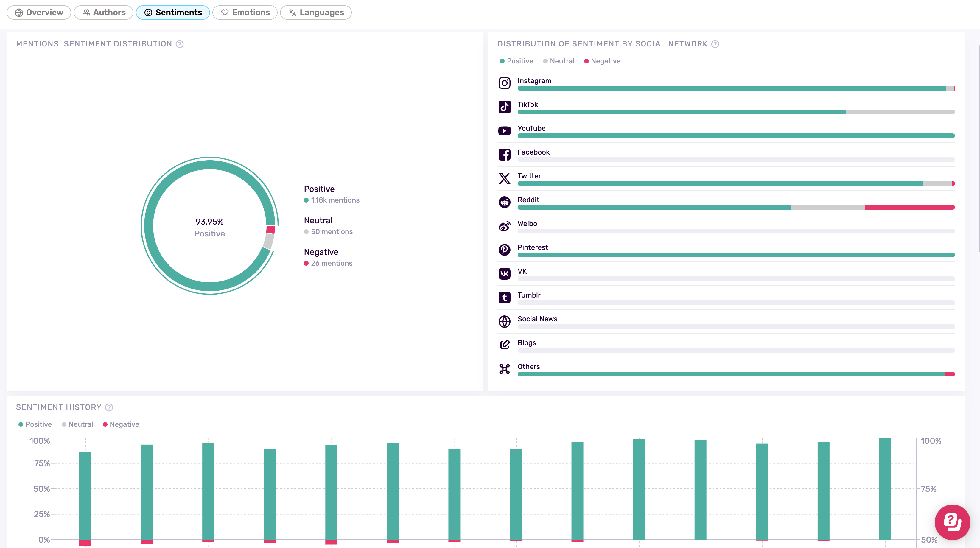Viewport: 980px width, 548px height.
Task: Click the Tumblr network icon
Action: (x=505, y=298)
